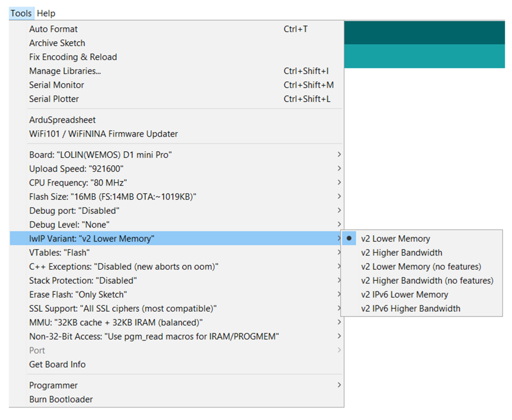Launch the Serial Plotter
Image resolution: width=512 pixels, height=420 pixels.
coord(54,99)
